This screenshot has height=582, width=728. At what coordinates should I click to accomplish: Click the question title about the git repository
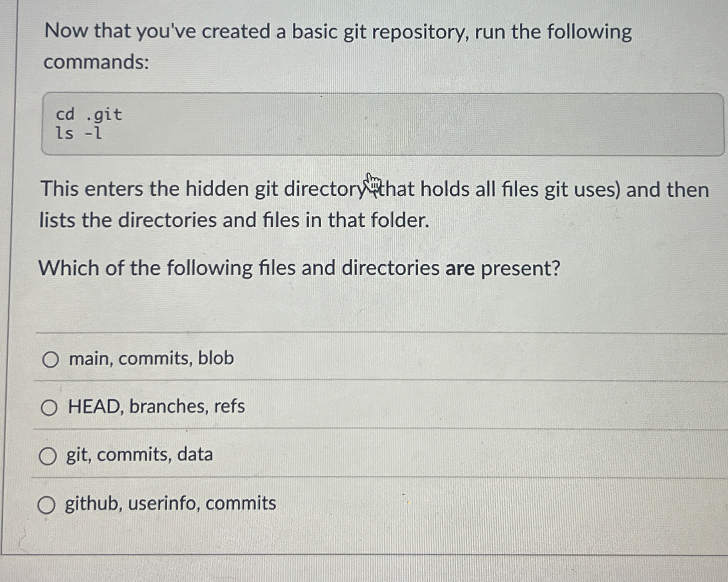tap(338, 33)
